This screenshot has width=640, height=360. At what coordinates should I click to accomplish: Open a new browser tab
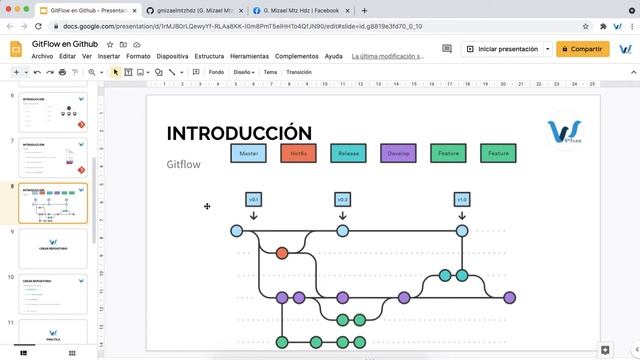(x=364, y=11)
